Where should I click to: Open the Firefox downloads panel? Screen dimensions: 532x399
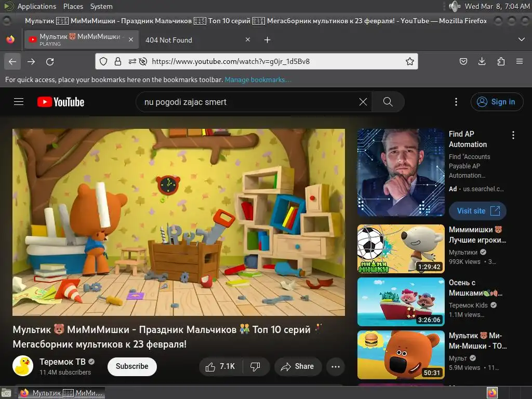482,61
